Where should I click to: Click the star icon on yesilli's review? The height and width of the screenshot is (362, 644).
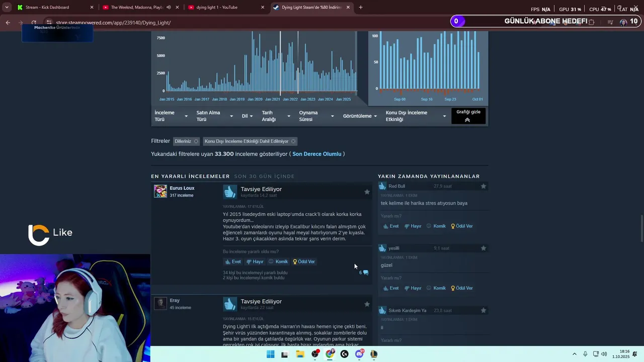pos(484,248)
